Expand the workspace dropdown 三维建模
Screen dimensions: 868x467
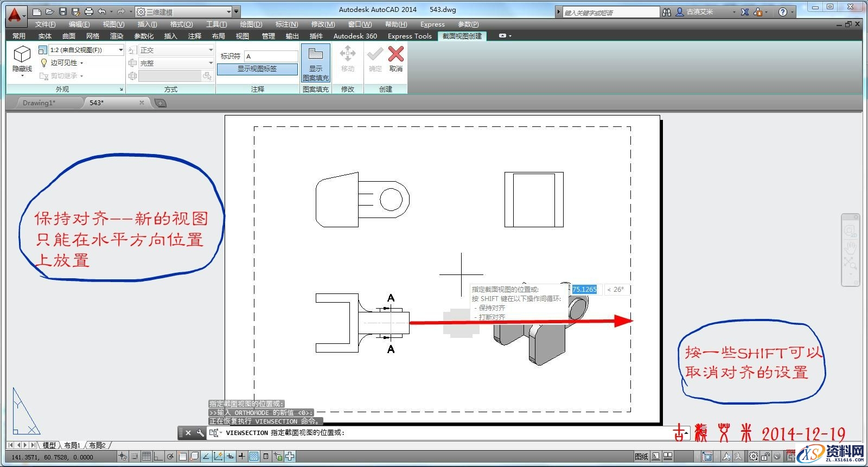228,11
